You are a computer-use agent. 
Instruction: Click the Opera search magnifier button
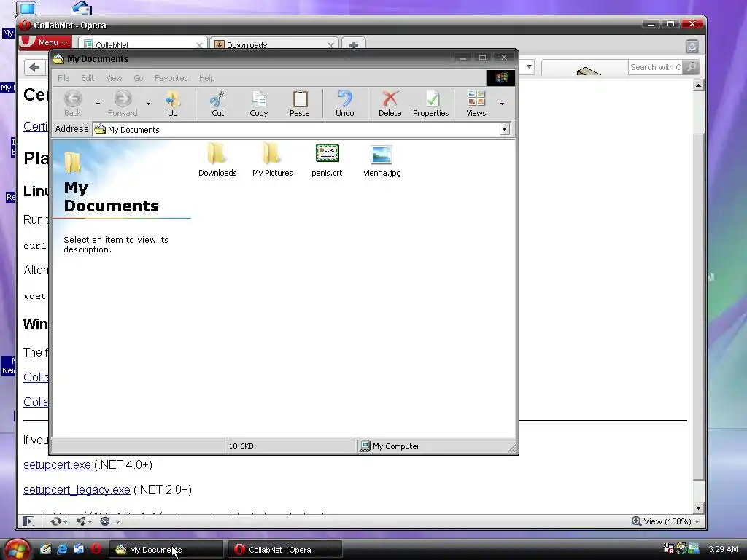pyautogui.click(x=692, y=67)
